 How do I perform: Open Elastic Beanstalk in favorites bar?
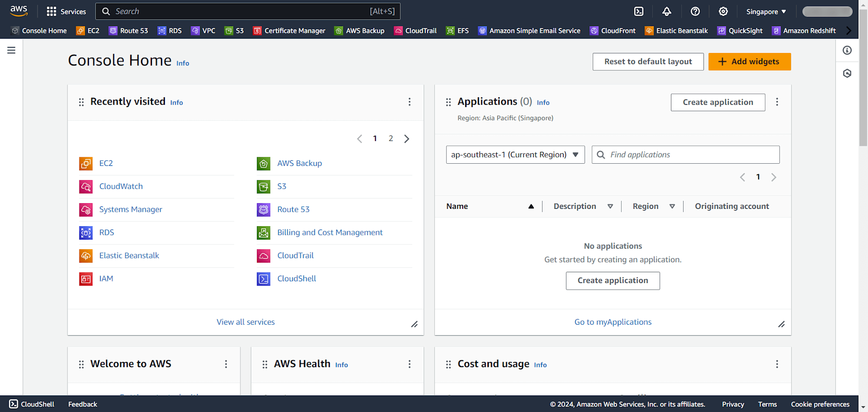677,31
